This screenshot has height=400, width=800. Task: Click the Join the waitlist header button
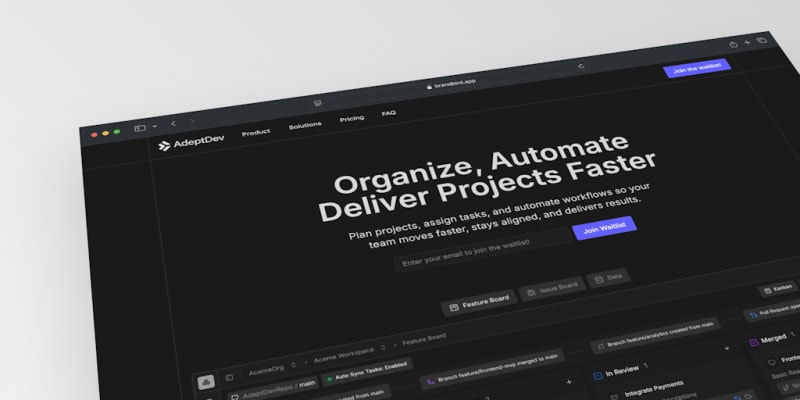[697, 68]
